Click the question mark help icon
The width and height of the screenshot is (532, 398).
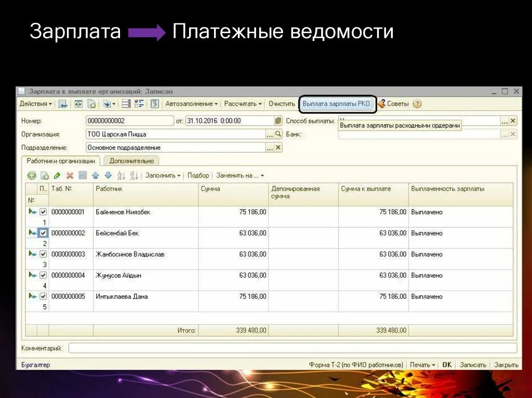coord(417,104)
